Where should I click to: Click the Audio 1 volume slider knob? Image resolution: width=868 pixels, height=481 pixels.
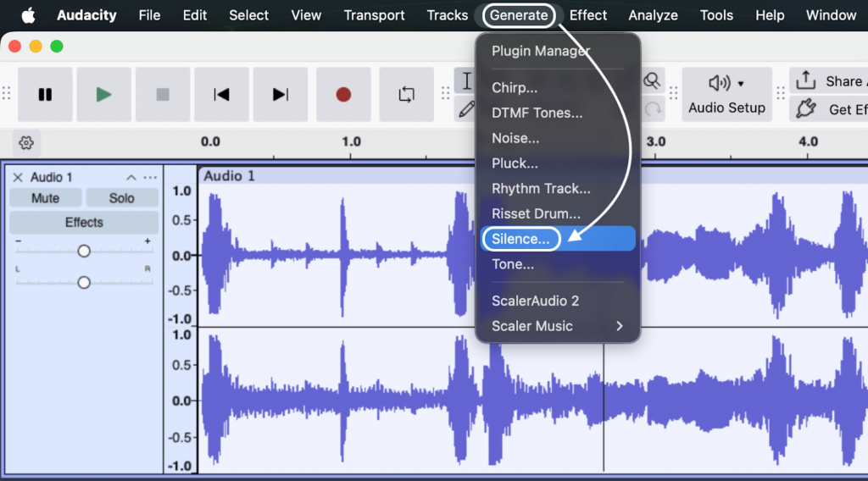84,252
